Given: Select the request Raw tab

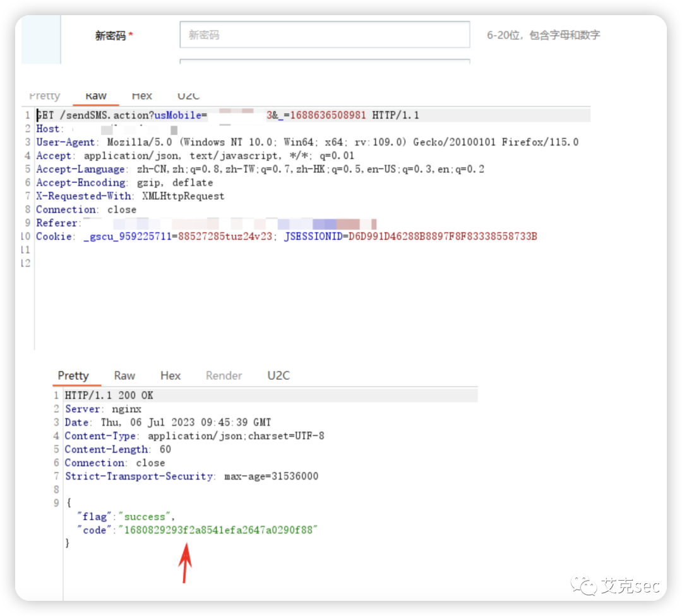Looking at the screenshot, I should click(96, 96).
